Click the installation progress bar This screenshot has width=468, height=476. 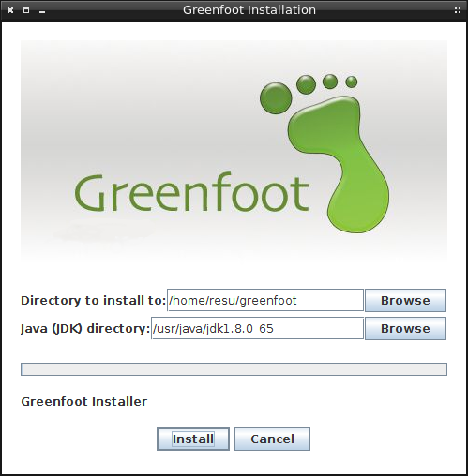(x=234, y=369)
